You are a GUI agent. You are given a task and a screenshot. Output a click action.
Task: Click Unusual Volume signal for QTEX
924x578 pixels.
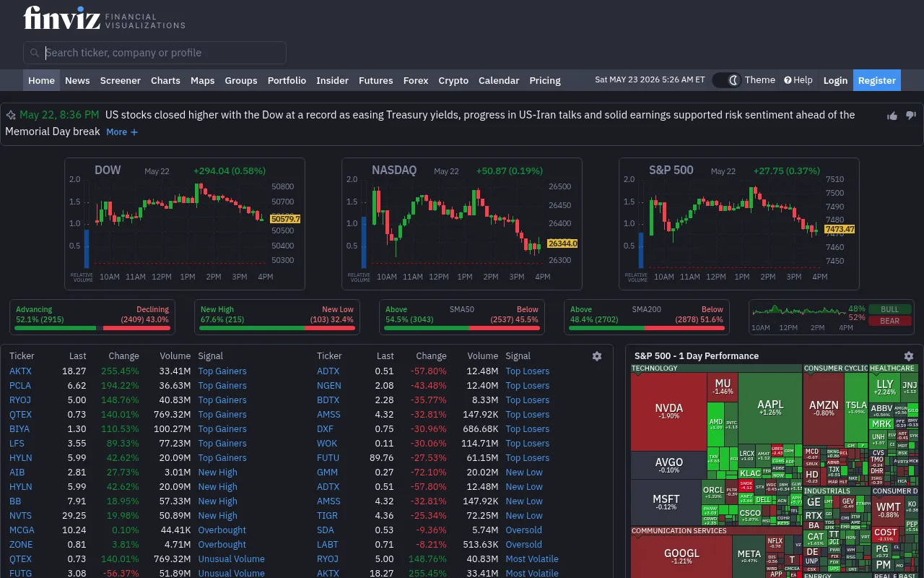point(232,559)
